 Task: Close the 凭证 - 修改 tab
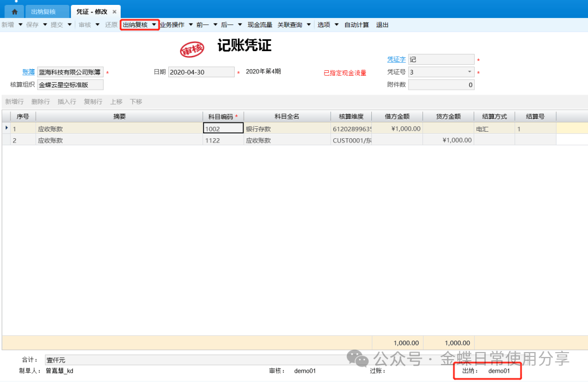(114, 11)
